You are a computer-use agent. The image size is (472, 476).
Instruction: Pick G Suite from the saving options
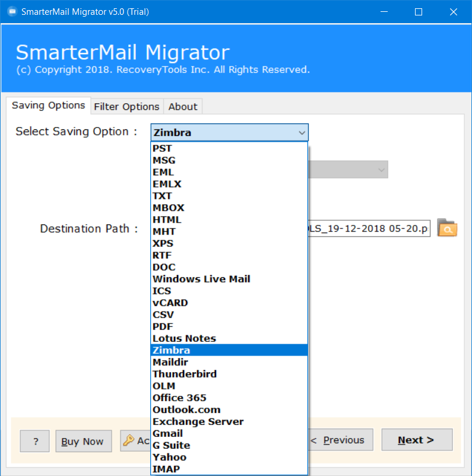(229, 445)
